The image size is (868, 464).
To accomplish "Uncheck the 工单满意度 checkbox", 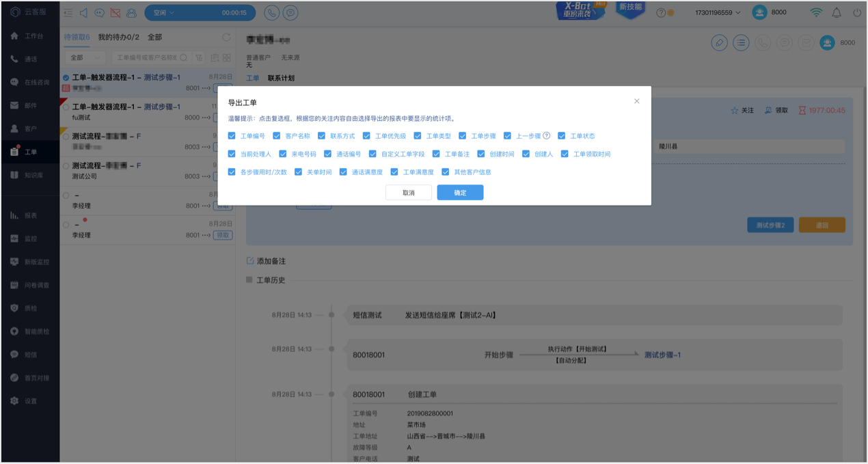I will tap(394, 172).
